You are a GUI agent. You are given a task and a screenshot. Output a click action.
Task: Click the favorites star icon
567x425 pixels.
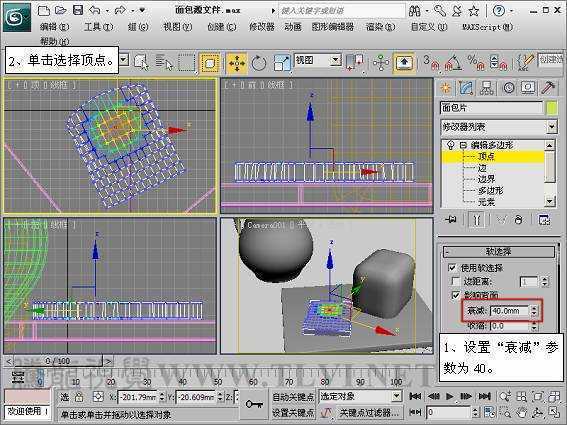[474, 11]
